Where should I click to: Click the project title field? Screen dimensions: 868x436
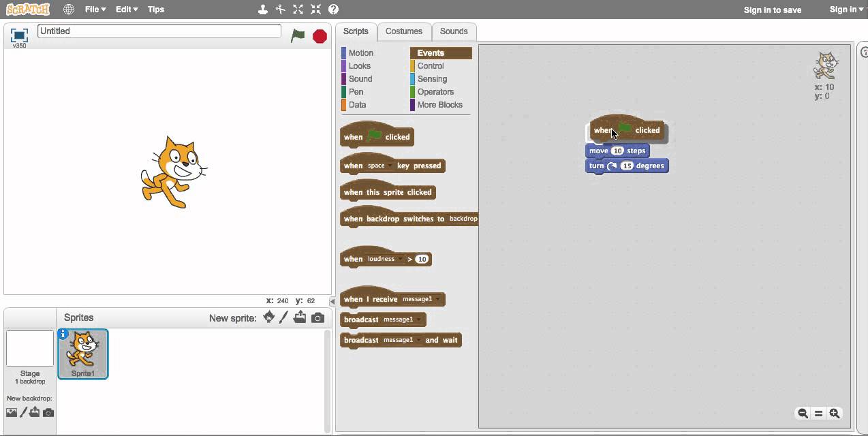coord(159,31)
